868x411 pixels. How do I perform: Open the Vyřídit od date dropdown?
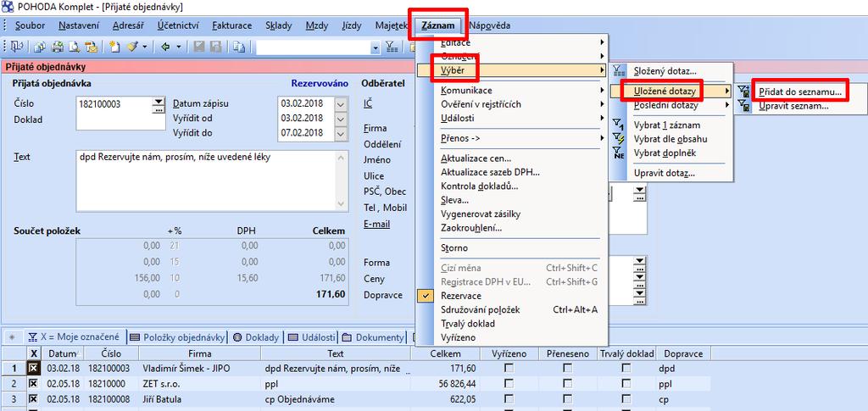coord(341,118)
